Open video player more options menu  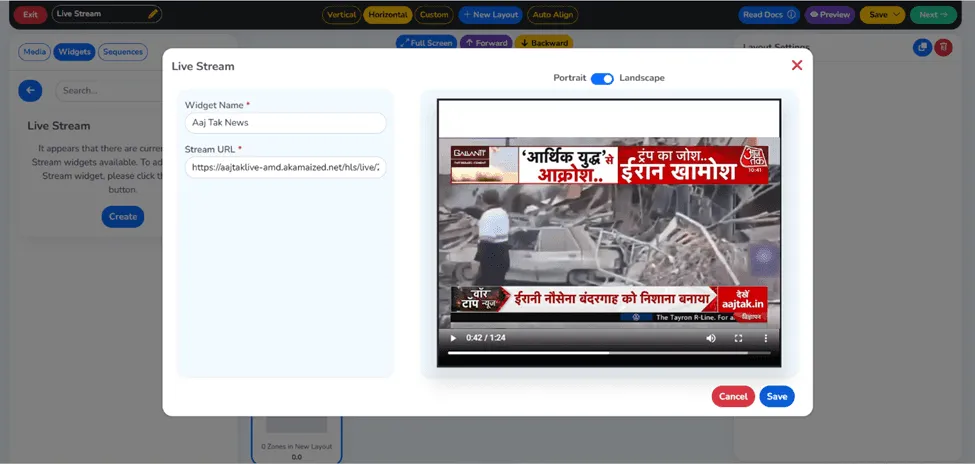coord(765,338)
